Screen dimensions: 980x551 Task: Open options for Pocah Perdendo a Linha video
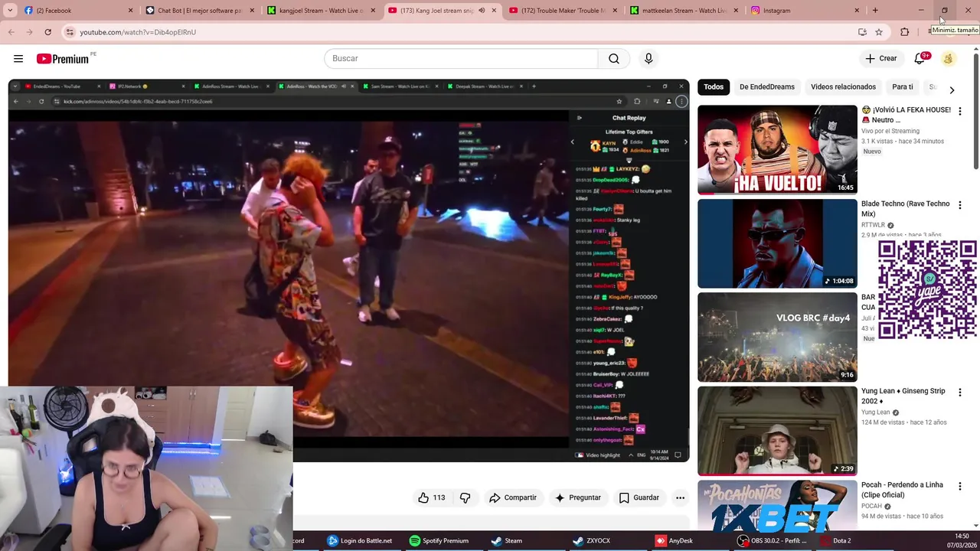point(959,486)
